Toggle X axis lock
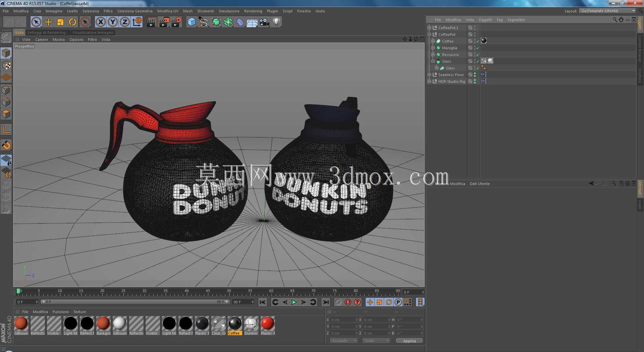Image resolution: width=644 pixels, height=352 pixels. (x=100, y=22)
